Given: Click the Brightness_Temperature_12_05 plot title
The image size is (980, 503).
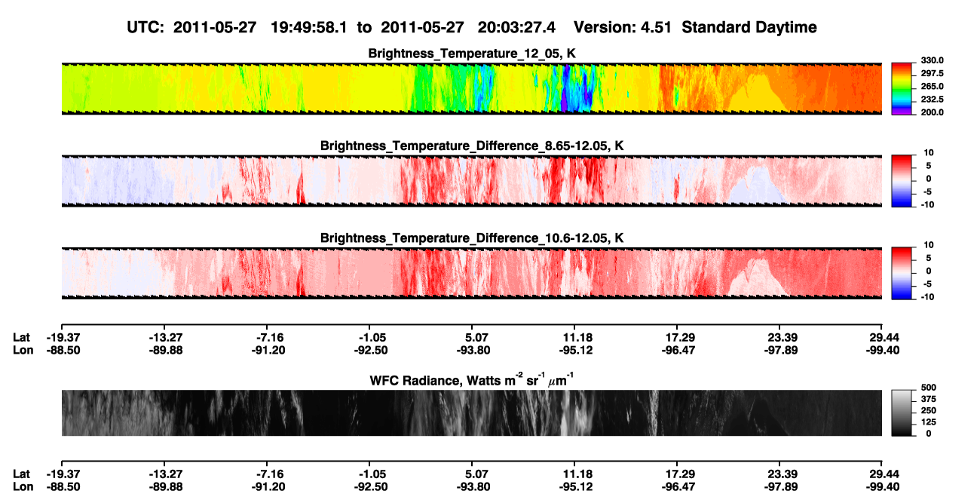Looking at the screenshot, I should click(x=472, y=54).
